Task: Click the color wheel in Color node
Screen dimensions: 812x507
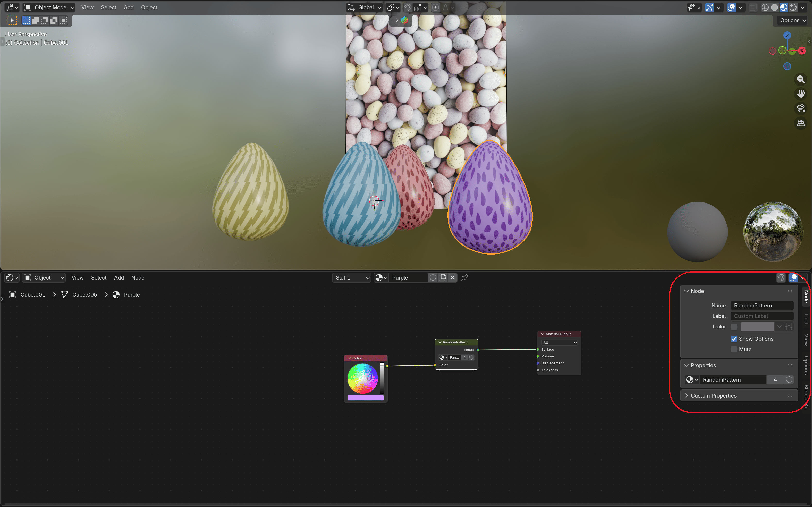Action: [x=362, y=378]
